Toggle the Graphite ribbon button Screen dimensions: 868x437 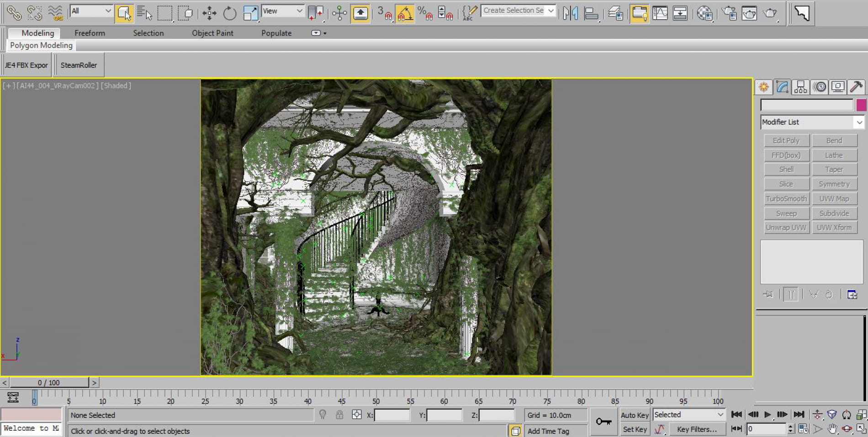640,13
